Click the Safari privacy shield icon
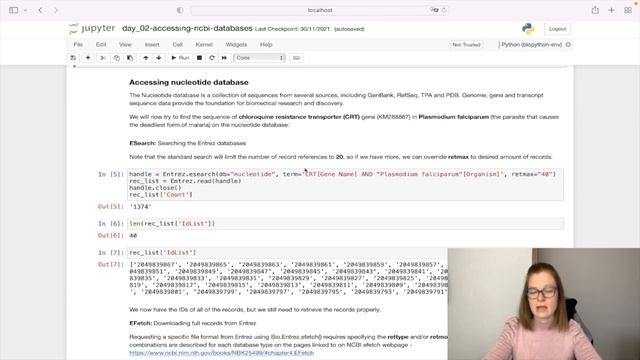640x360 pixels. [x=180, y=10]
